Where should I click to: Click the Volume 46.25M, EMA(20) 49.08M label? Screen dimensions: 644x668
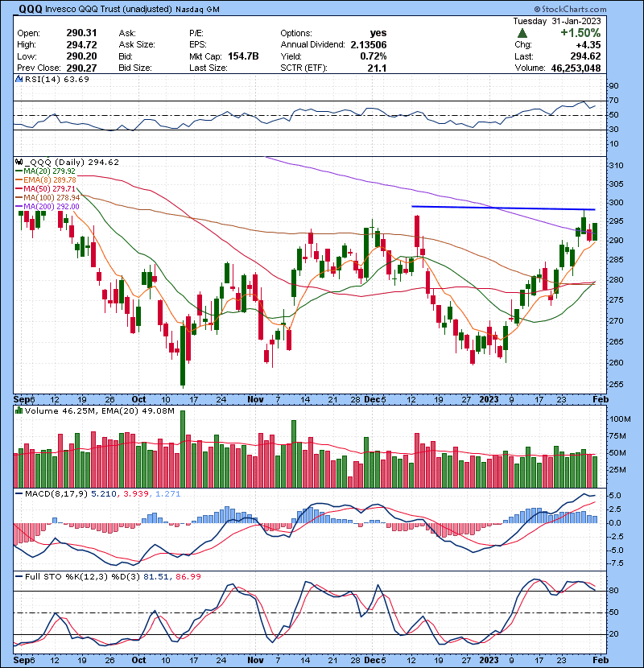(x=99, y=411)
